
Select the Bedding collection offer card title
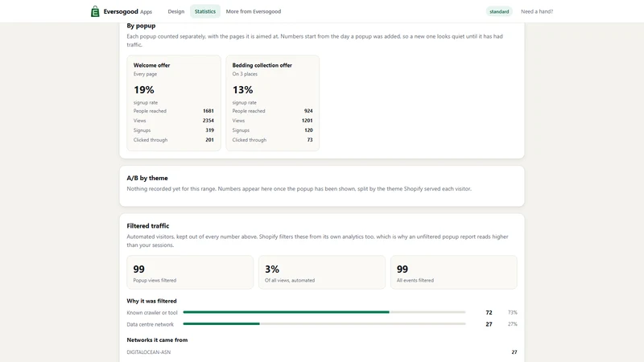[262, 65]
